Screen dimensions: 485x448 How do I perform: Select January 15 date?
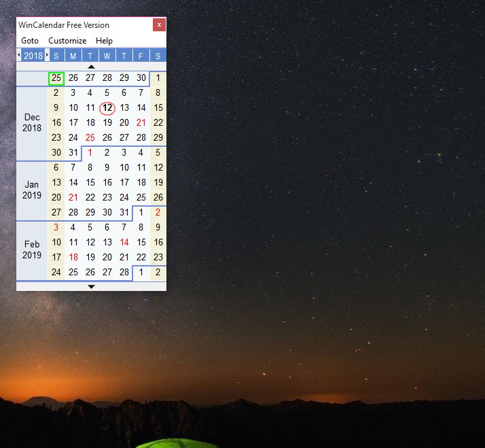pos(90,182)
